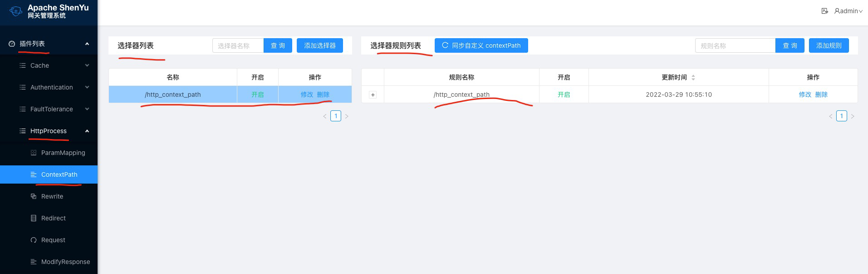Collapse the HttpProcess plugin group

point(87,131)
